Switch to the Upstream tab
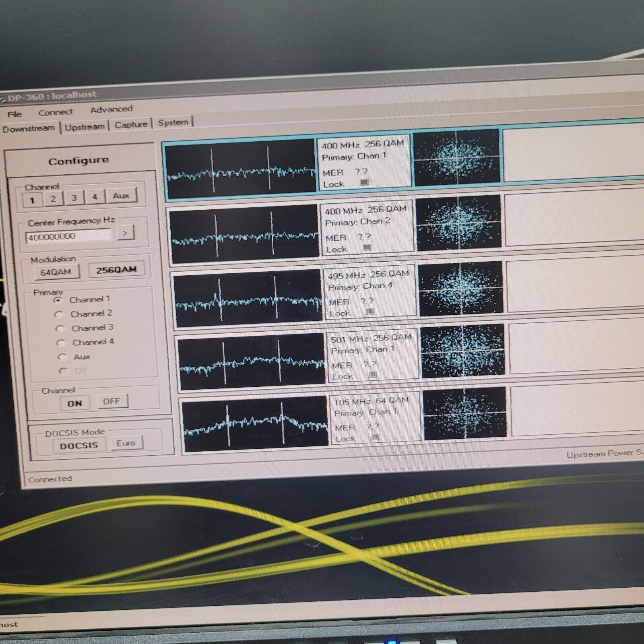 85,127
